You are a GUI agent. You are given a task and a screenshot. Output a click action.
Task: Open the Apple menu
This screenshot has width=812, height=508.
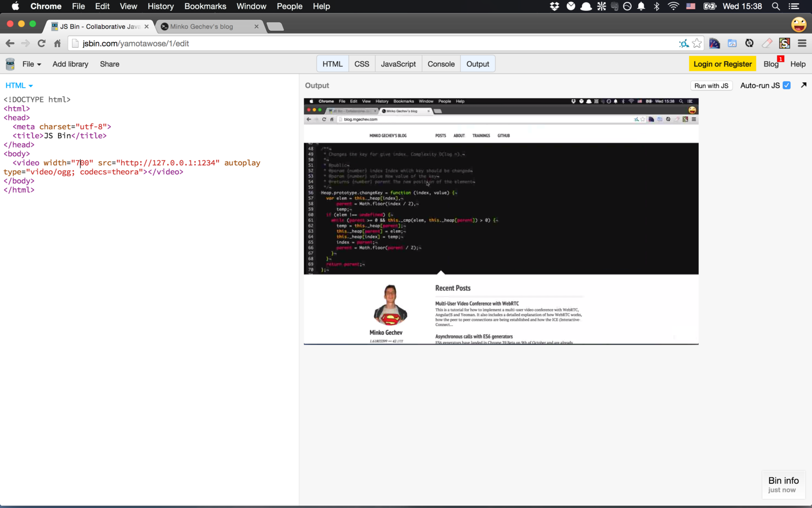[15, 6]
